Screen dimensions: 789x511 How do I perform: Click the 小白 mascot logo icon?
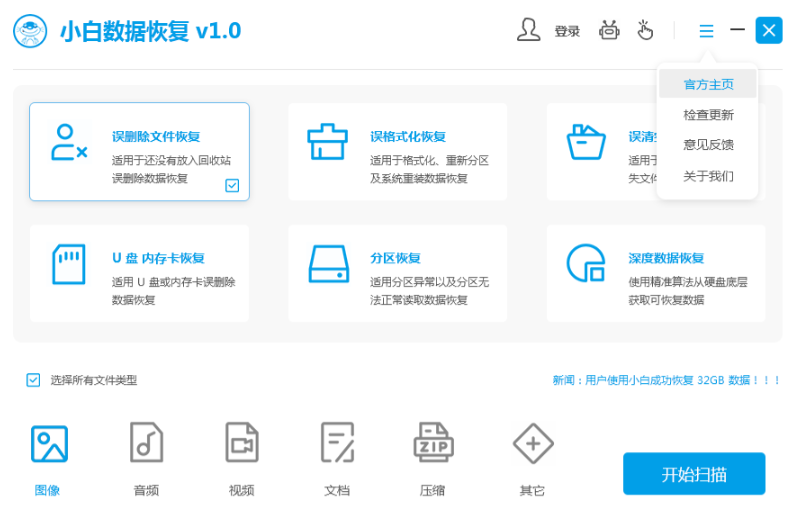pyautogui.click(x=30, y=31)
